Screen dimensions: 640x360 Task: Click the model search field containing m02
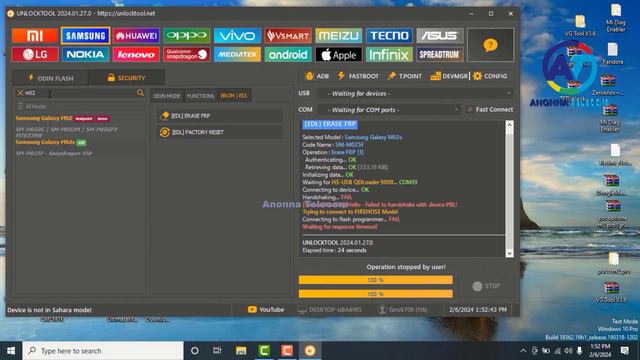click(80, 93)
